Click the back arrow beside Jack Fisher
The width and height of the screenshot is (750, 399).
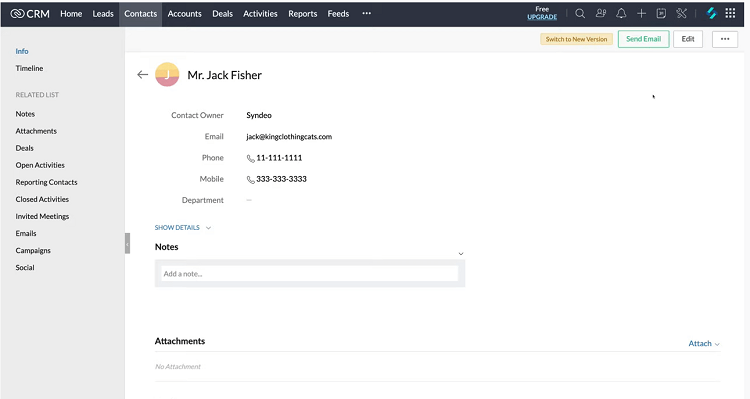[143, 75]
